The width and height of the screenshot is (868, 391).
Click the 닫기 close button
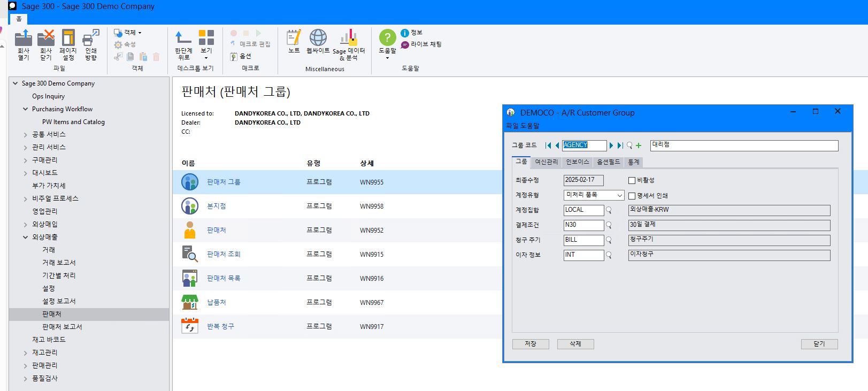click(819, 344)
